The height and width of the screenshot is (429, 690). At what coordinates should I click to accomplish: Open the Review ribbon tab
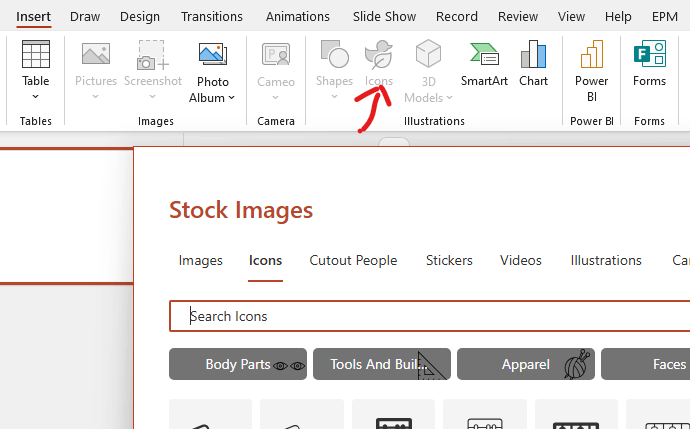tap(518, 17)
